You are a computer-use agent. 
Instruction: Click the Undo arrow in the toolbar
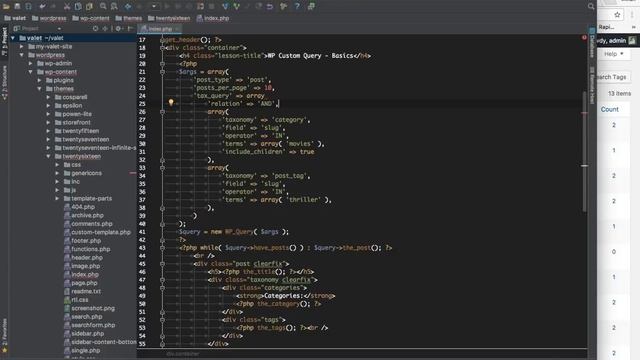point(42,7)
